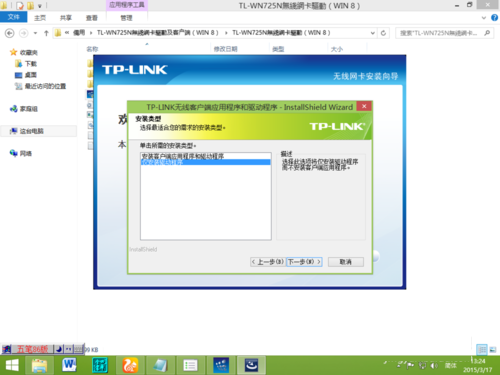Open the Windows Start button
The image size is (500, 375).
coord(12,365)
